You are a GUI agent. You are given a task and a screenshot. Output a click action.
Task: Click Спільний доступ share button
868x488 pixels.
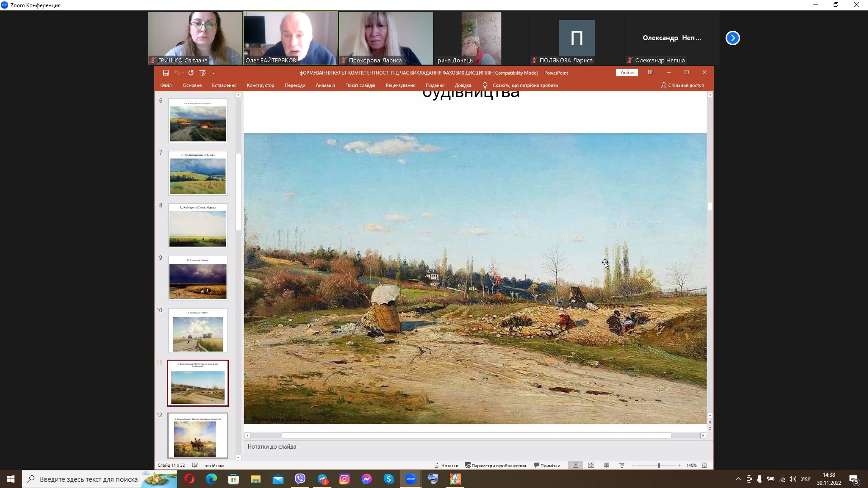coord(683,85)
